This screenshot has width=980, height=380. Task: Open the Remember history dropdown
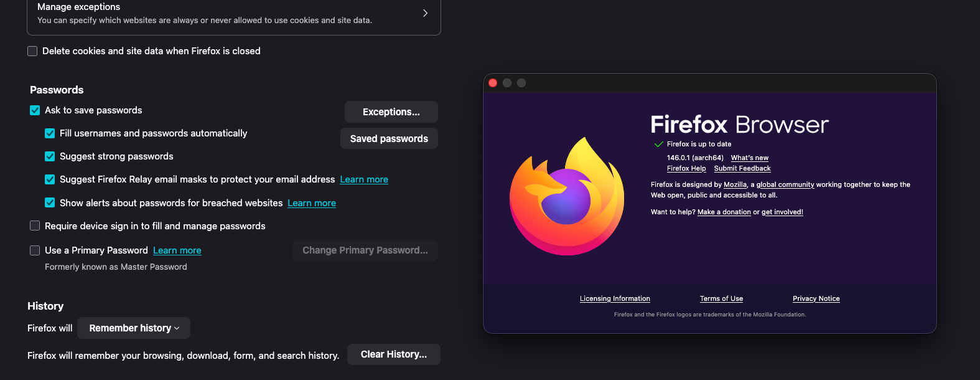[134, 328]
